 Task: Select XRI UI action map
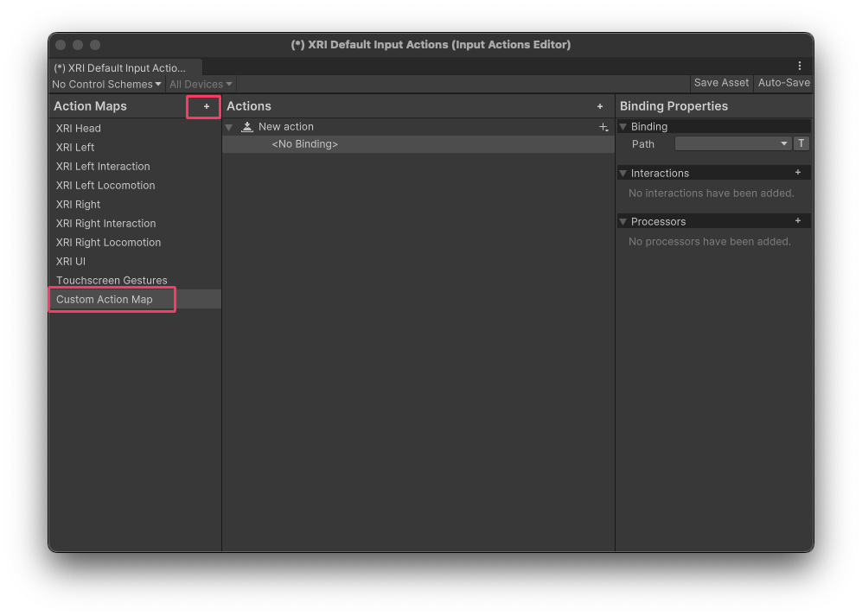[135, 261]
